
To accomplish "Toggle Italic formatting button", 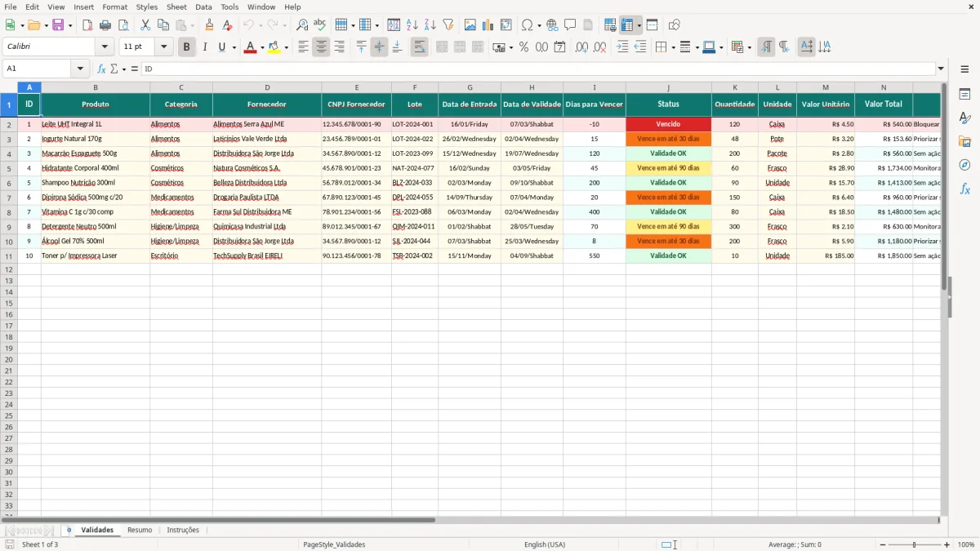I will [x=205, y=47].
